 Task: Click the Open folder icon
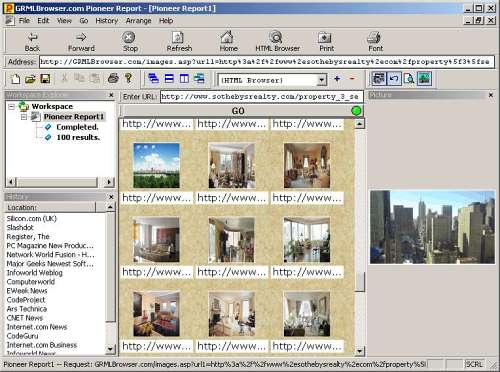tap(30, 79)
